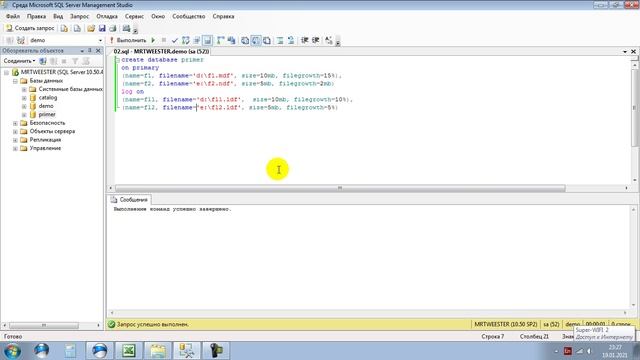Image resolution: width=640 pixels, height=360 pixels.
Task: Select the MRTWEESTER server node label
Action: [x=62, y=72]
